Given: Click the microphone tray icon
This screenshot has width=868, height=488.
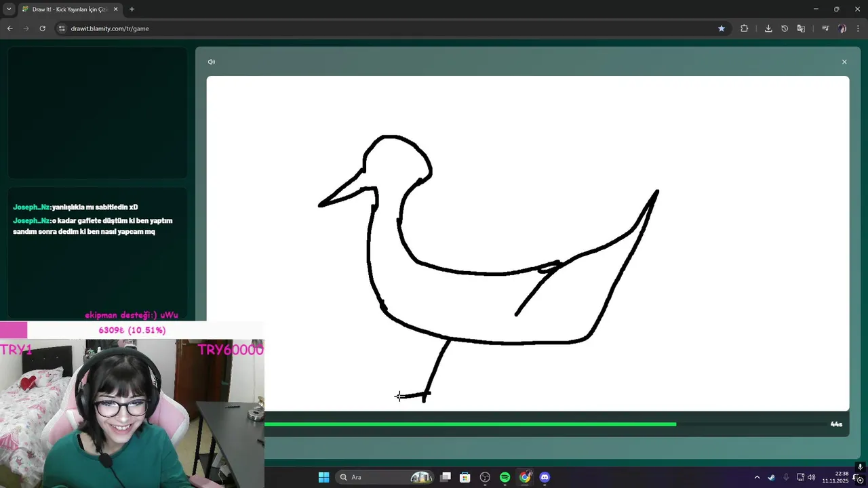Looking at the screenshot, I should pos(786,477).
